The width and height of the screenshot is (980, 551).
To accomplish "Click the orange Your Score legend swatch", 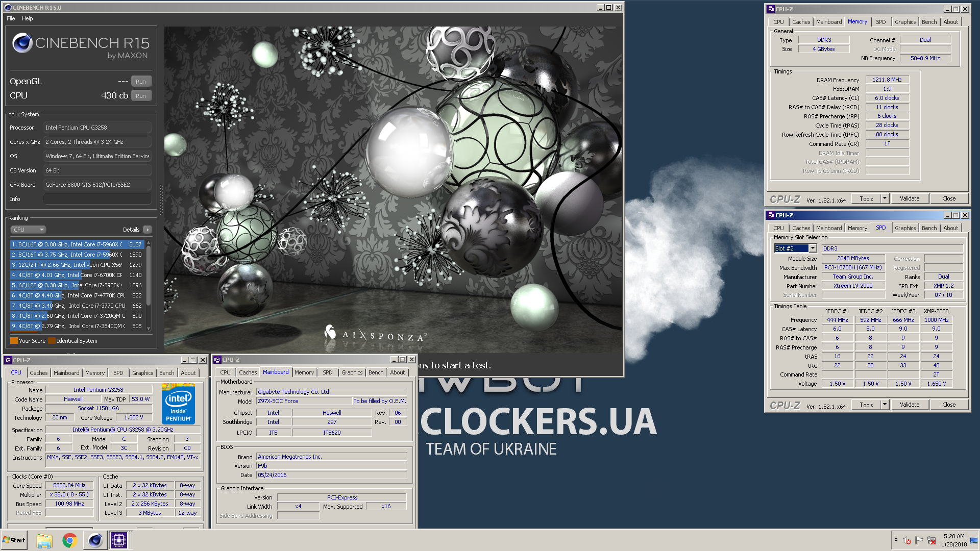I will (14, 341).
